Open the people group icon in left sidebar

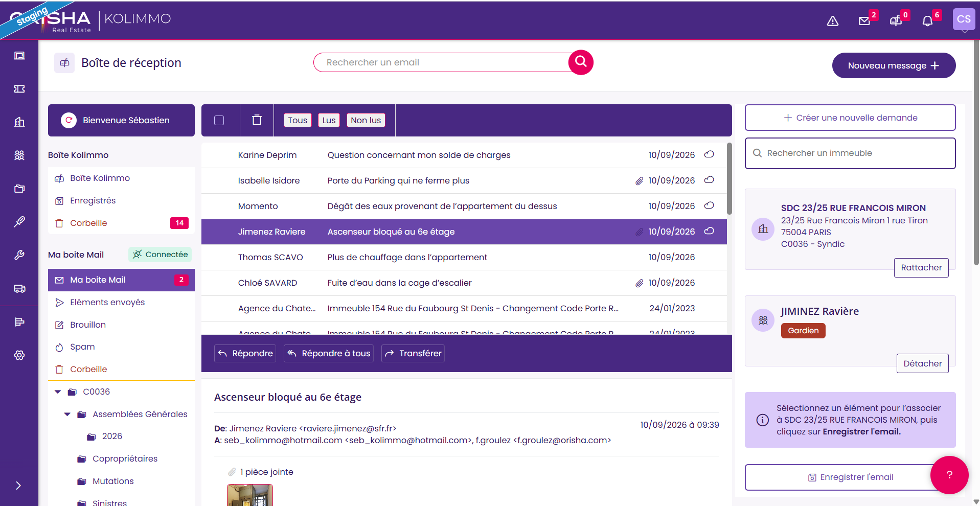point(19,155)
